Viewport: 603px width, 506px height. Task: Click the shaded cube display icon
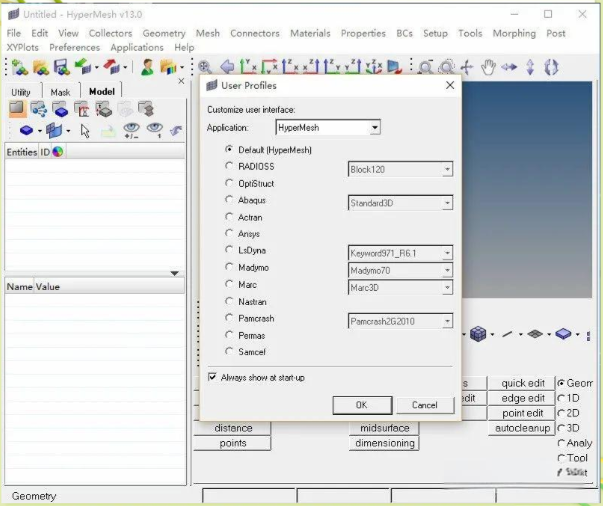(x=478, y=334)
